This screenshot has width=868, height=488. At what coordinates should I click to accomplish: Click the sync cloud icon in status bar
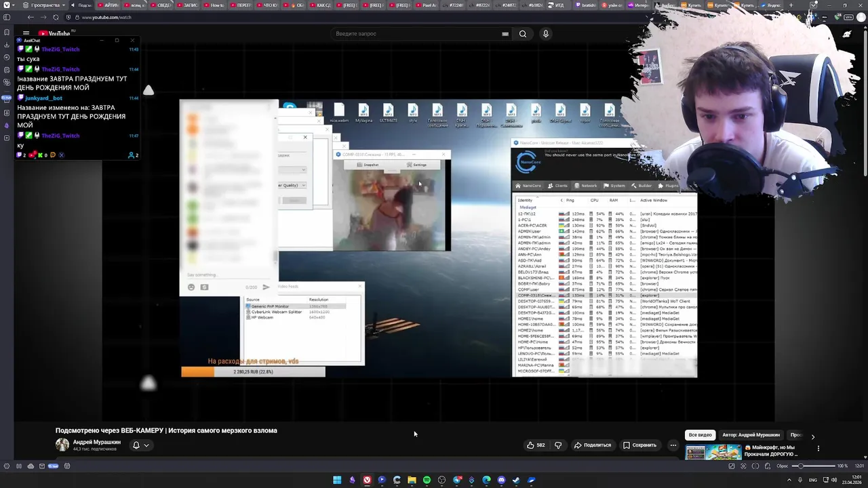pyautogui.click(x=30, y=466)
